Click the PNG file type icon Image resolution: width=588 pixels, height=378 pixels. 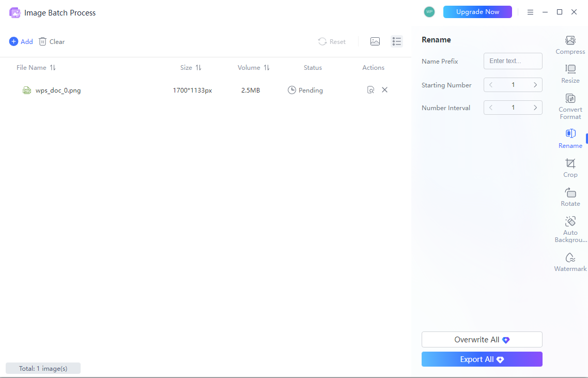27,90
